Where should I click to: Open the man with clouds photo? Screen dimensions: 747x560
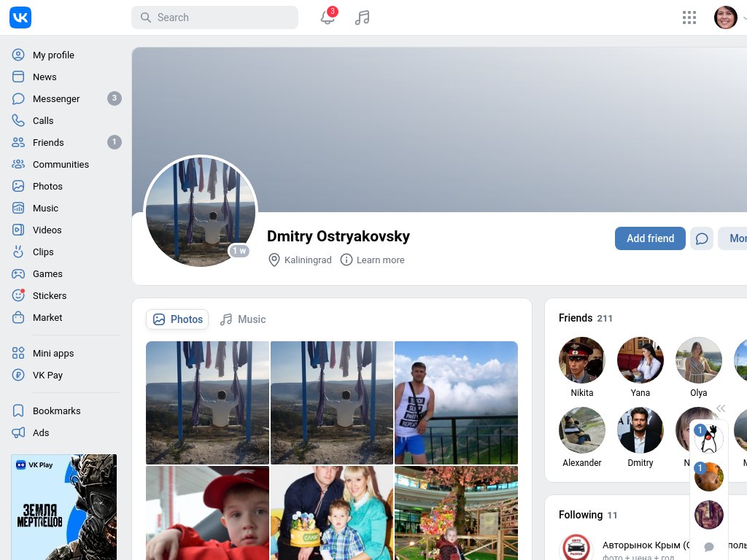point(456,402)
